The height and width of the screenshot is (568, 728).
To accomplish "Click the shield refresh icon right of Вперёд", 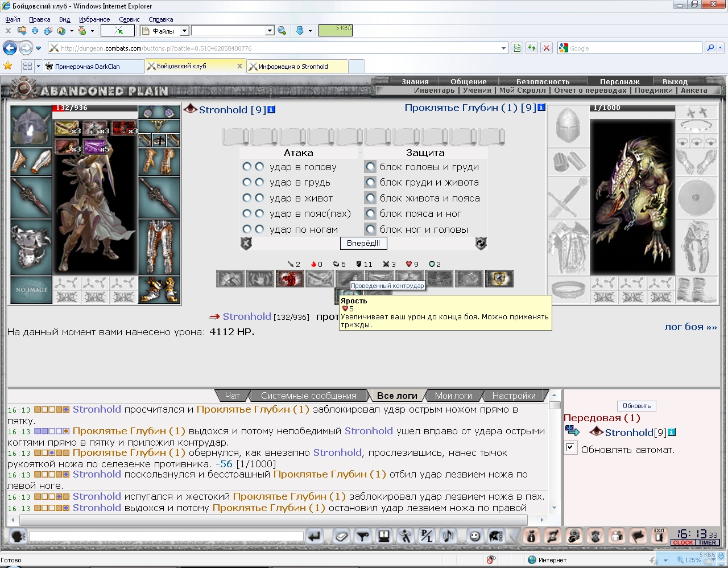I will click(481, 243).
